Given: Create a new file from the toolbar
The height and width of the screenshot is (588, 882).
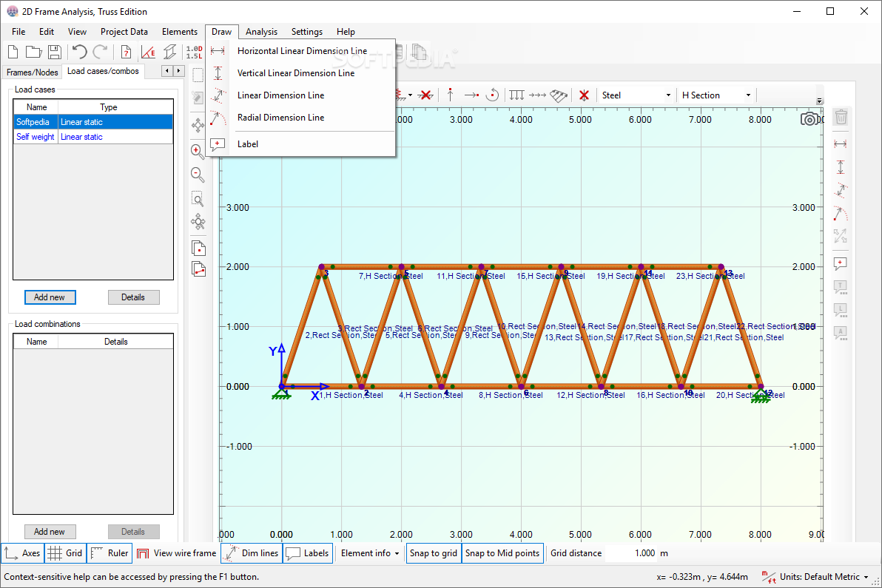Looking at the screenshot, I should click(13, 53).
